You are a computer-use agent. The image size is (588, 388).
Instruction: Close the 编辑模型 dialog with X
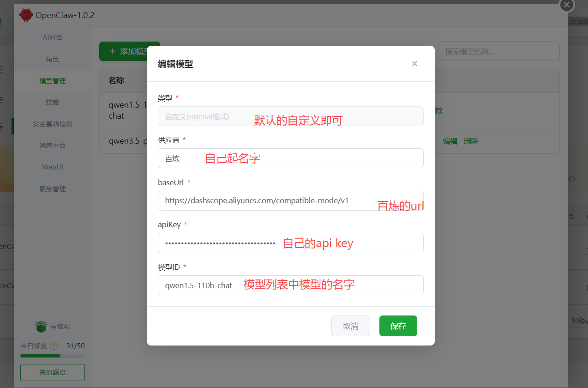(414, 64)
